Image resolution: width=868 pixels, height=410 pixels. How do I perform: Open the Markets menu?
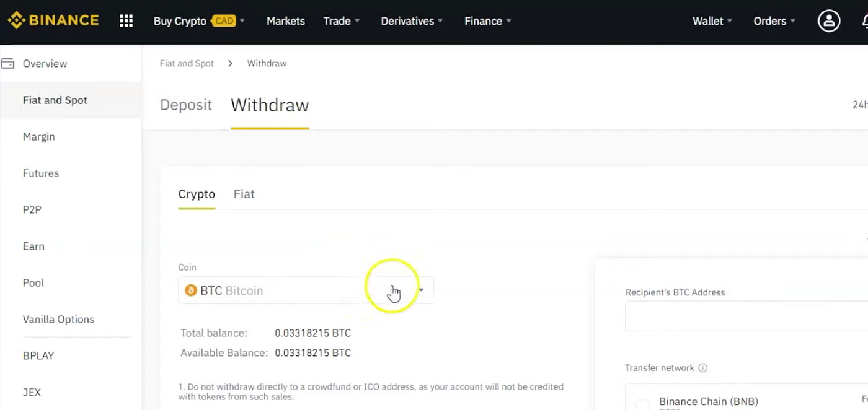point(285,20)
